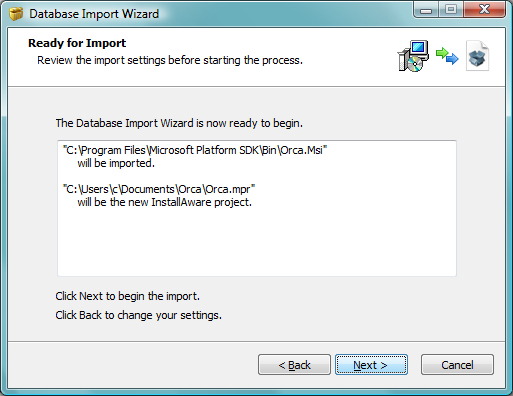This screenshot has height=396, width=513.
Task: Click the "will be imported." text line
Action: coord(116,163)
